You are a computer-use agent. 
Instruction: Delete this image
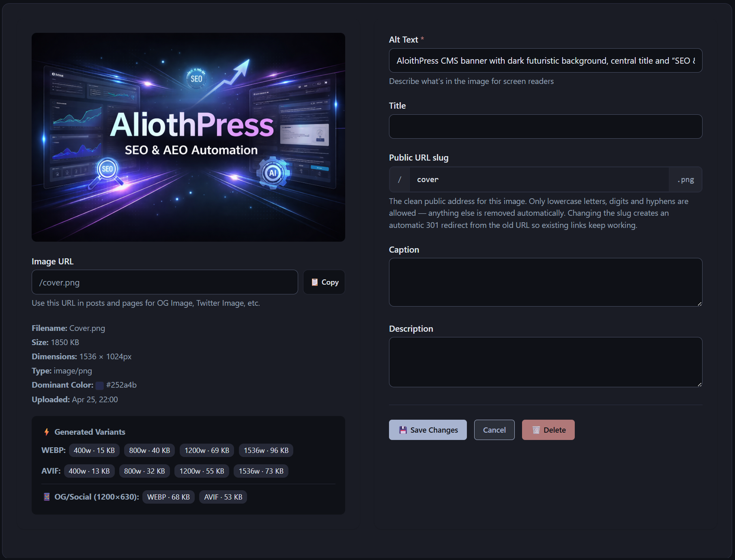pos(548,430)
